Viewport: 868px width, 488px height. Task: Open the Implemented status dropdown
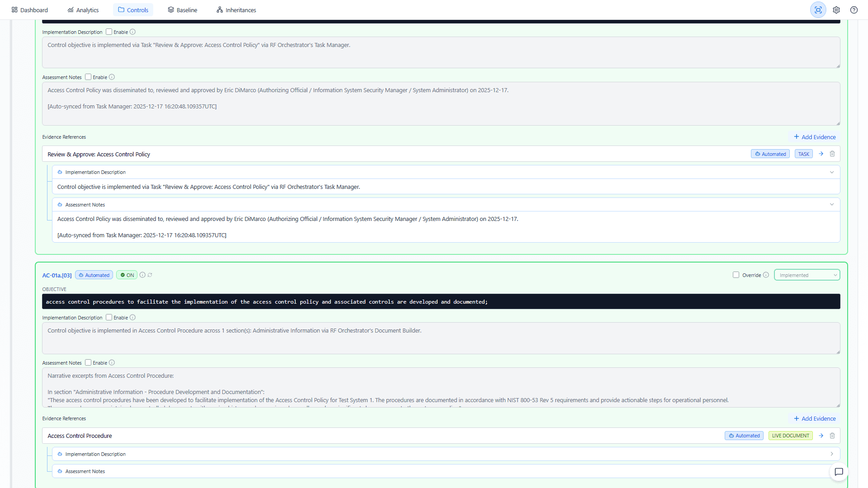tap(807, 275)
